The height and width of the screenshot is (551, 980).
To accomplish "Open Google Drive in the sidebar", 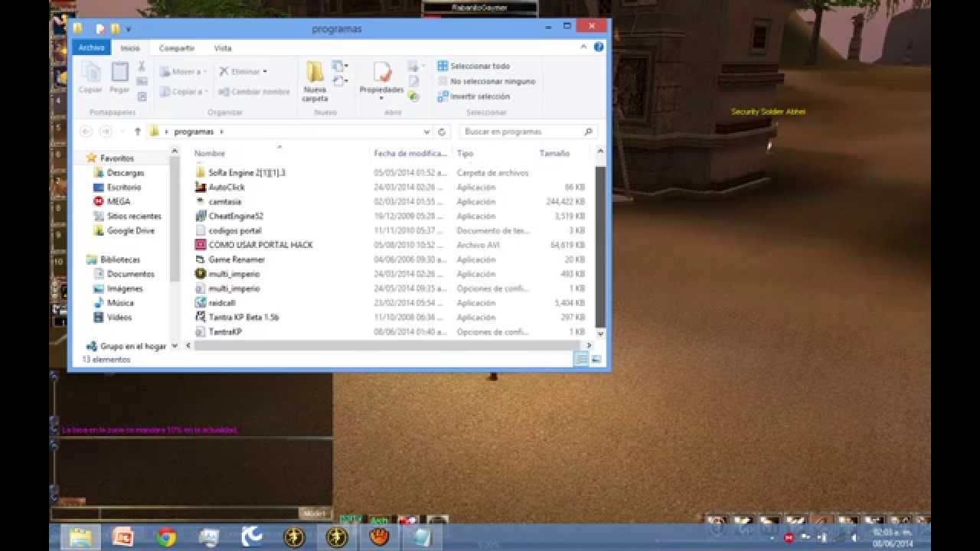I will (x=130, y=230).
